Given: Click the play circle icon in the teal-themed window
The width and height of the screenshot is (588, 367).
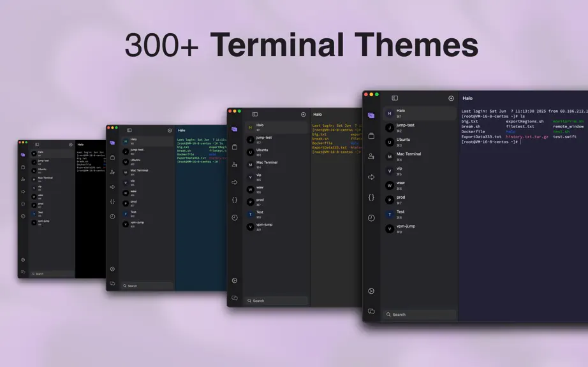Looking at the screenshot, I should coord(112,269).
